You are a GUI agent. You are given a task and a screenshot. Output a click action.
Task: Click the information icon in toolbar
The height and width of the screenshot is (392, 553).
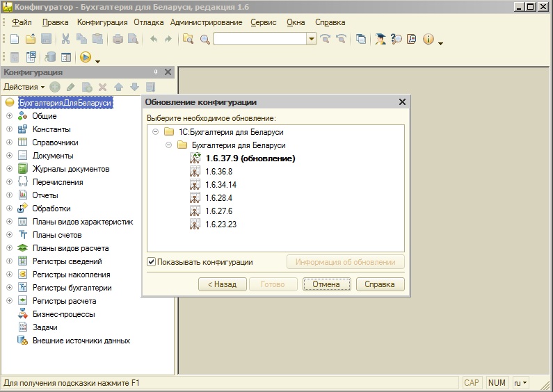click(428, 40)
